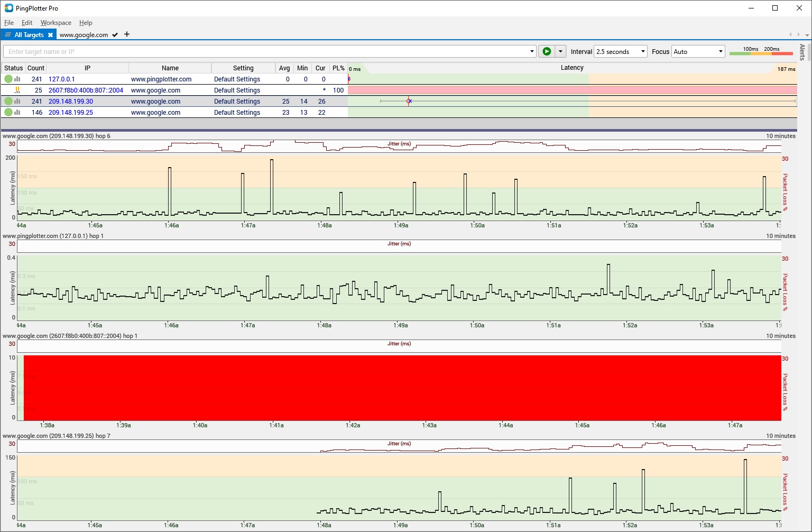812x532 pixels.
Task: Click the 2607:f8b0 hop 1 graph title
Action: [x=70, y=336]
